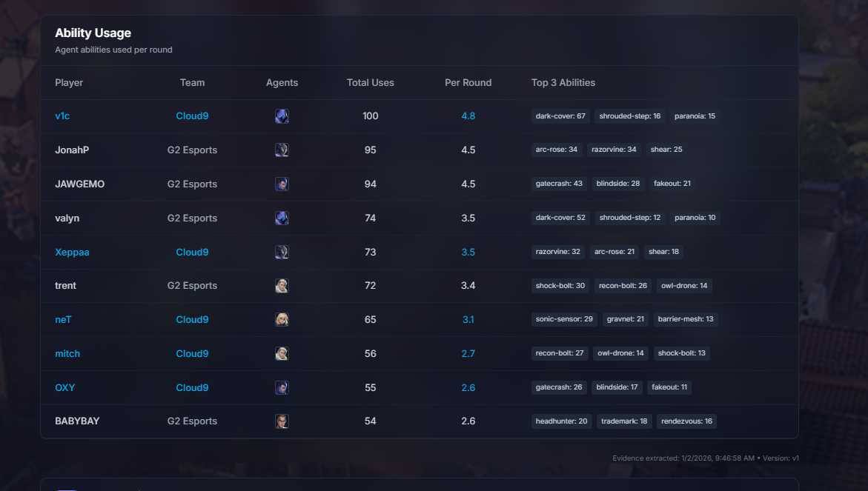Open player v1c's profile link
The image size is (868, 491).
62,116
